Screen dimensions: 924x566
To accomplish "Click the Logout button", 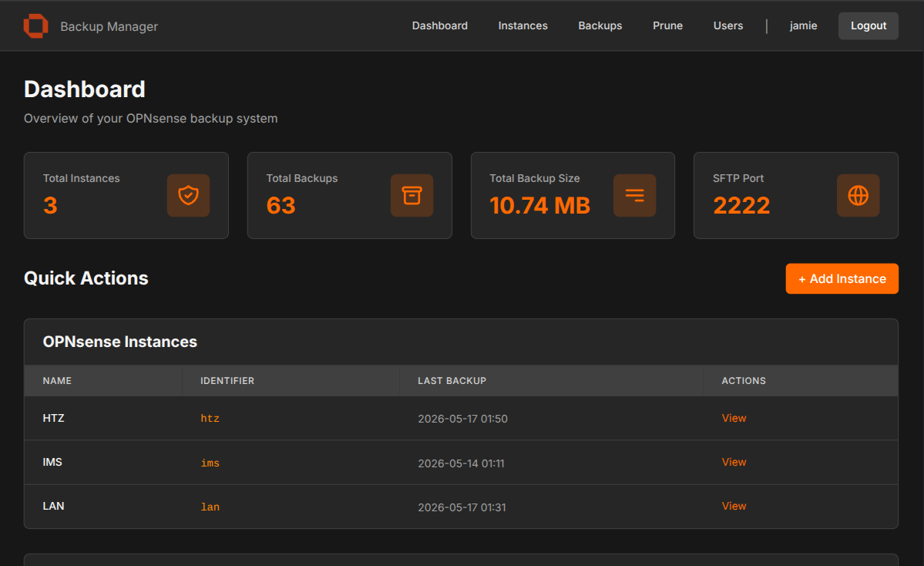I will (x=868, y=26).
